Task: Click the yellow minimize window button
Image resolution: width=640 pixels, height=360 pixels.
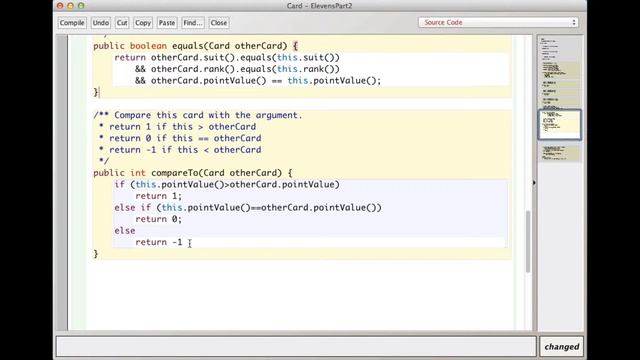Action: click(x=70, y=6)
